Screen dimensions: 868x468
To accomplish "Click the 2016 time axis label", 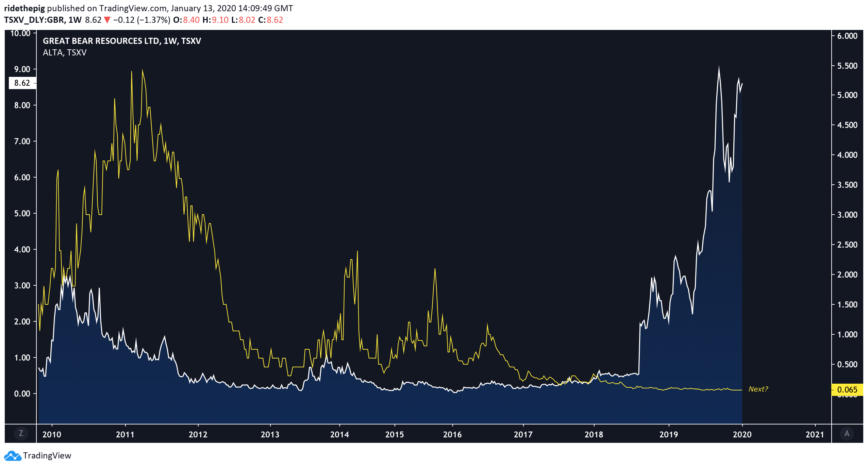I will tap(452, 434).
